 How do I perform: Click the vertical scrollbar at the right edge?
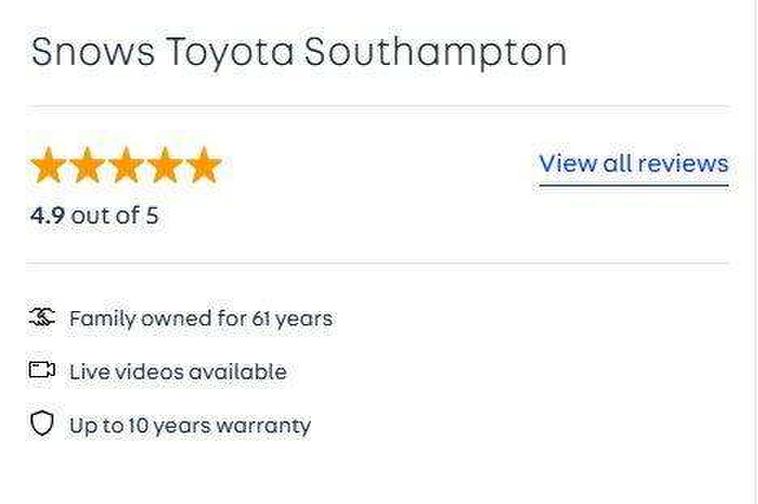point(755,250)
